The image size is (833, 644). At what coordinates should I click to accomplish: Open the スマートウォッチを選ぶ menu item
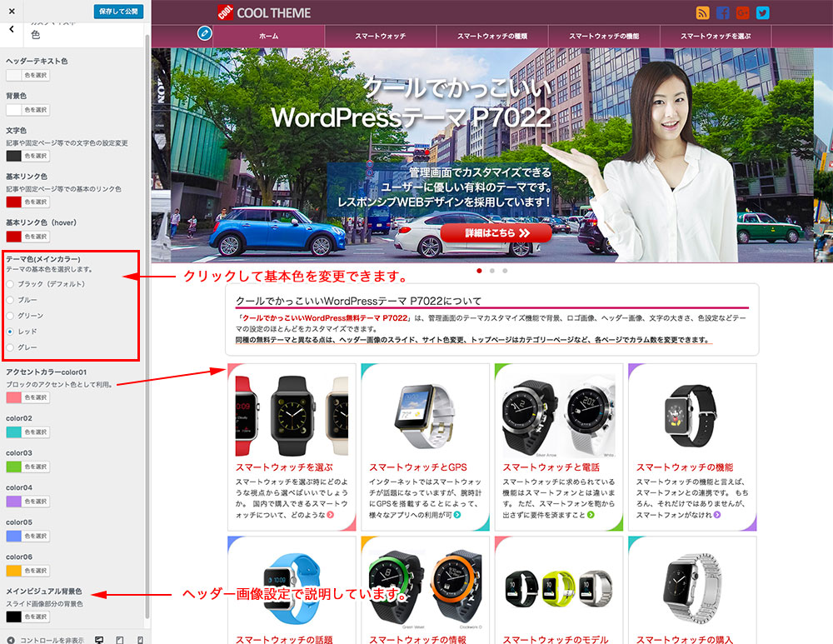click(x=716, y=36)
